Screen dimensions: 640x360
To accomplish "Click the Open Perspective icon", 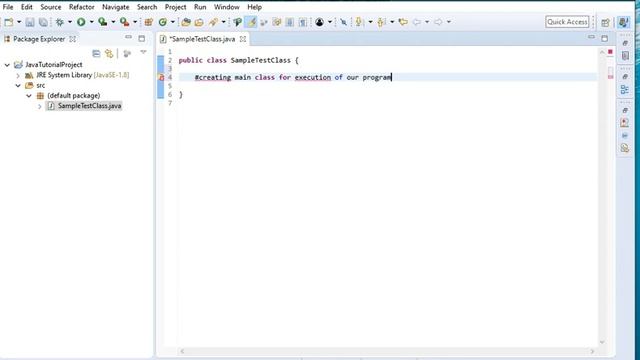I will (x=605, y=22).
